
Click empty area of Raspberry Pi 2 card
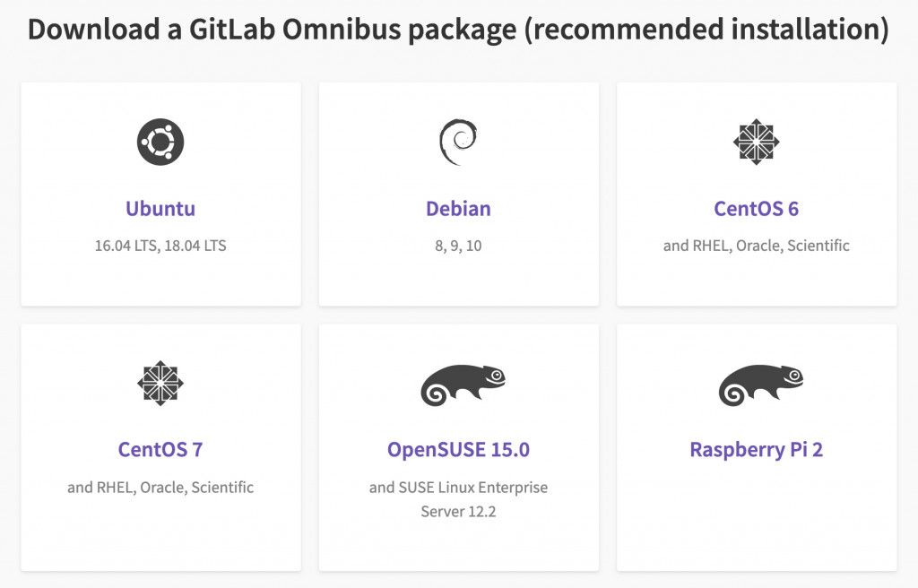757,515
